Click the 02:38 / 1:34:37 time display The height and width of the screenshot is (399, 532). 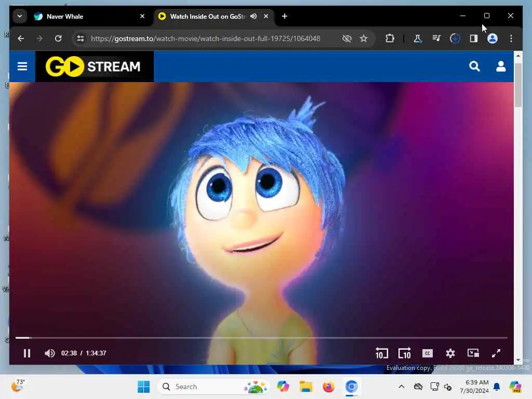84,353
